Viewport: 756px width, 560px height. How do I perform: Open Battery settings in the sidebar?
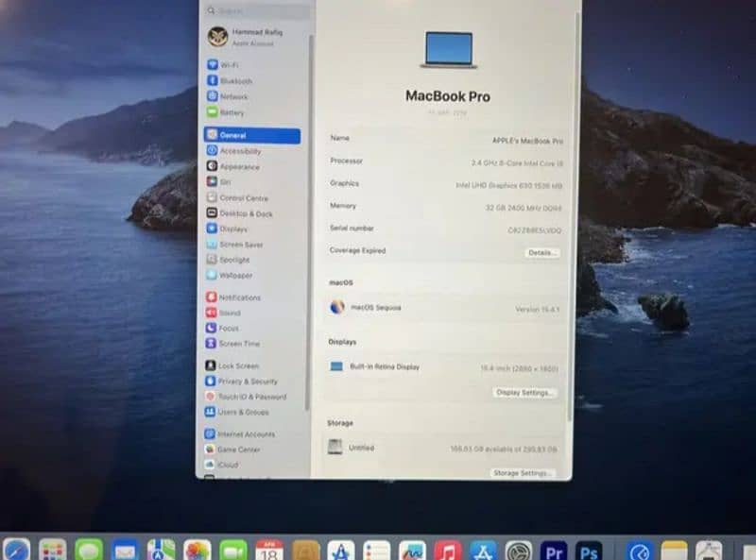[x=226, y=112]
